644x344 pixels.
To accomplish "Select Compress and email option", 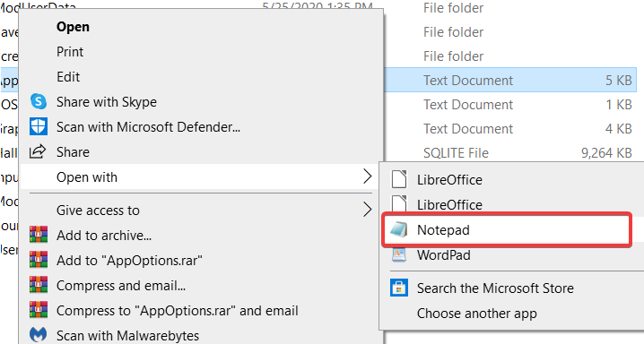I will pyautogui.click(x=121, y=286).
